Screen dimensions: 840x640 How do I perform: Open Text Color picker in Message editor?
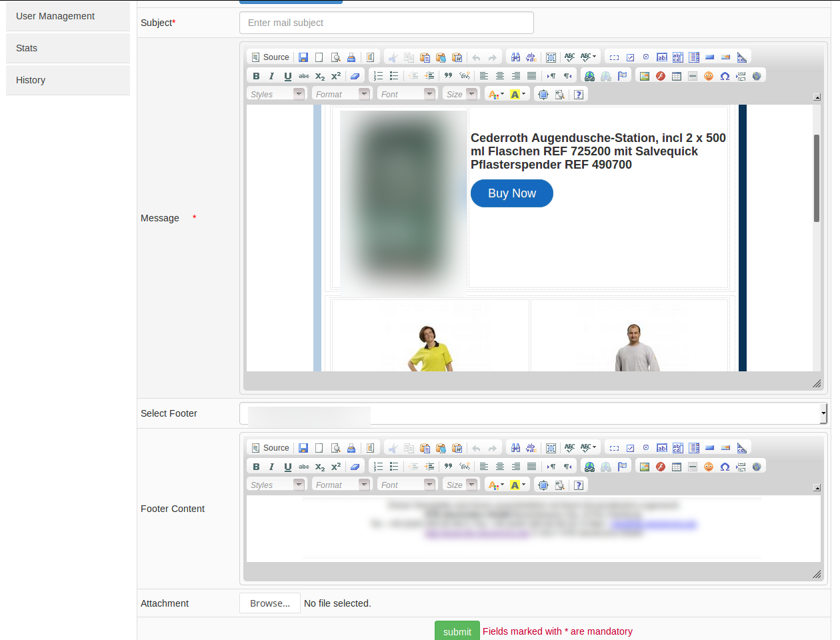pyautogui.click(x=496, y=95)
